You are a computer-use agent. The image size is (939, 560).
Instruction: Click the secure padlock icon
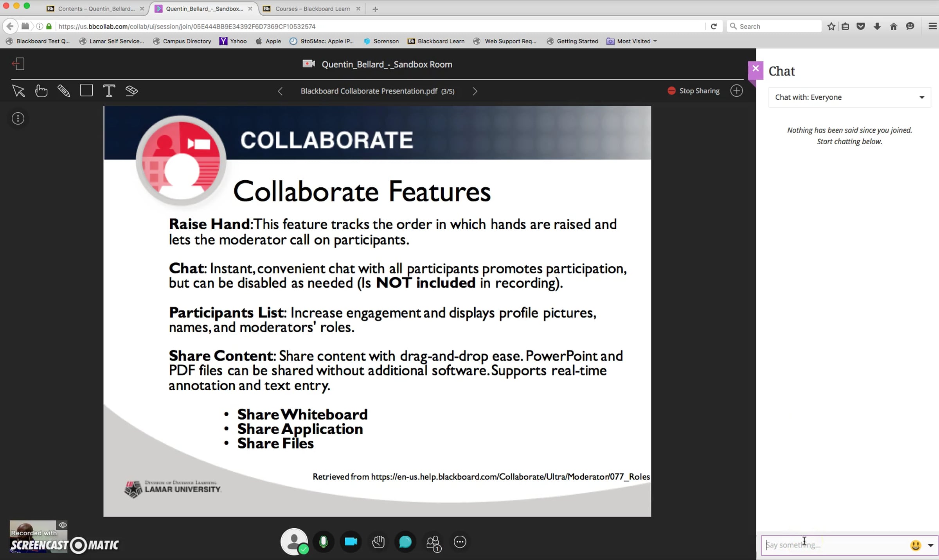point(49,26)
